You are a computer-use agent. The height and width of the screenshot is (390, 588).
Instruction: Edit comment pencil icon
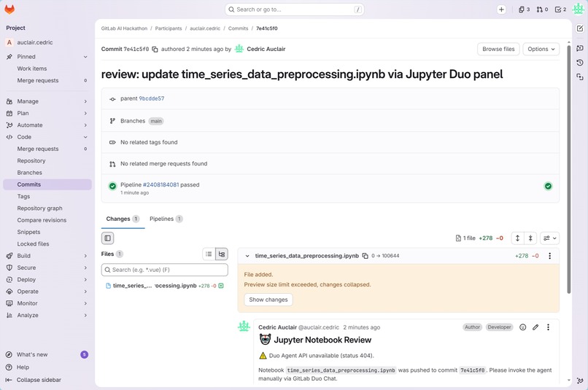click(535, 327)
